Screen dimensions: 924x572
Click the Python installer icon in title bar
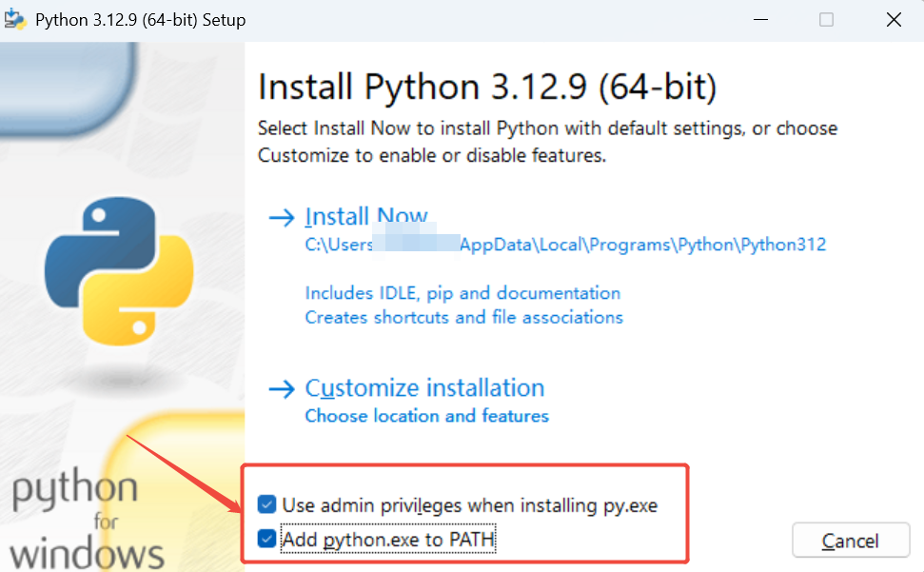click(x=15, y=19)
